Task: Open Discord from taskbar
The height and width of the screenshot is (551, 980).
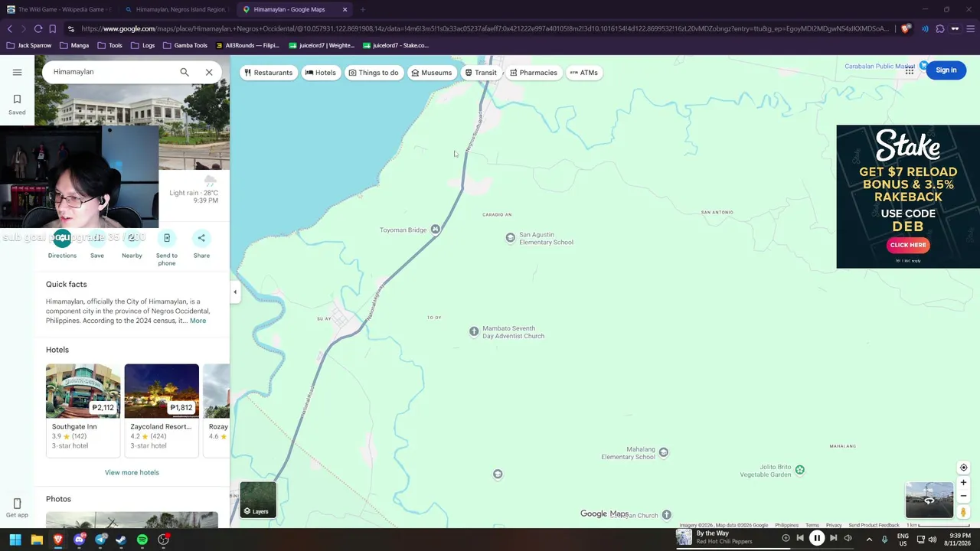Action: (x=79, y=540)
